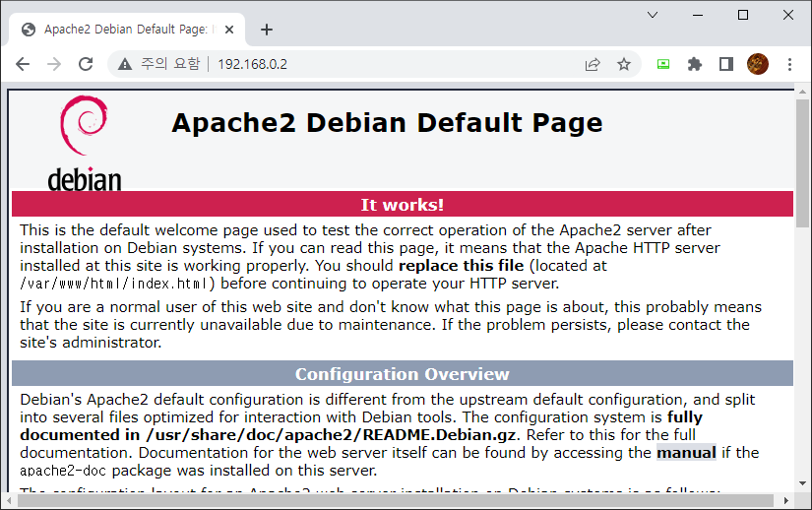The height and width of the screenshot is (510, 812).
Task: Click the forward navigation arrow
Action: (x=54, y=64)
